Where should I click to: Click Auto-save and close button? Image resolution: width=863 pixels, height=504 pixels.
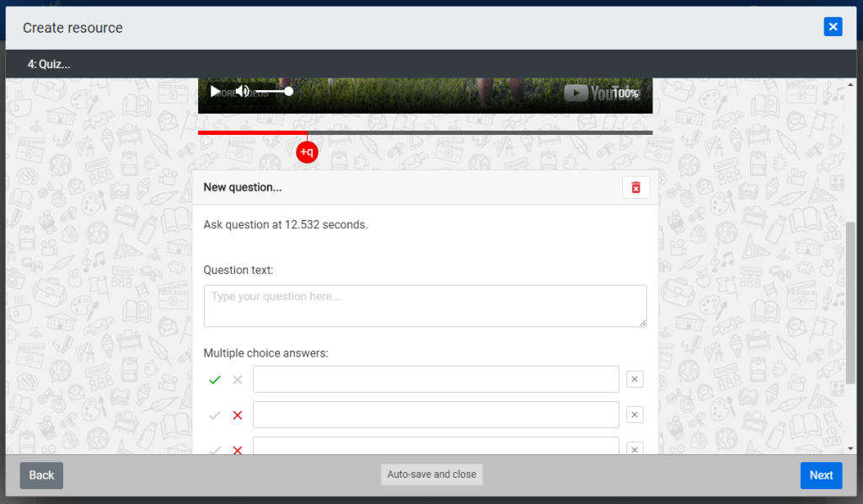point(431,475)
